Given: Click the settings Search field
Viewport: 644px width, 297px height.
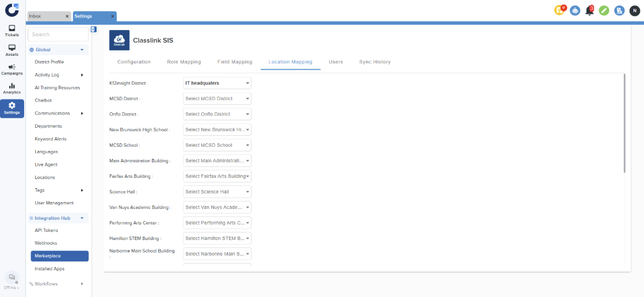Looking at the screenshot, I should click(58, 35).
